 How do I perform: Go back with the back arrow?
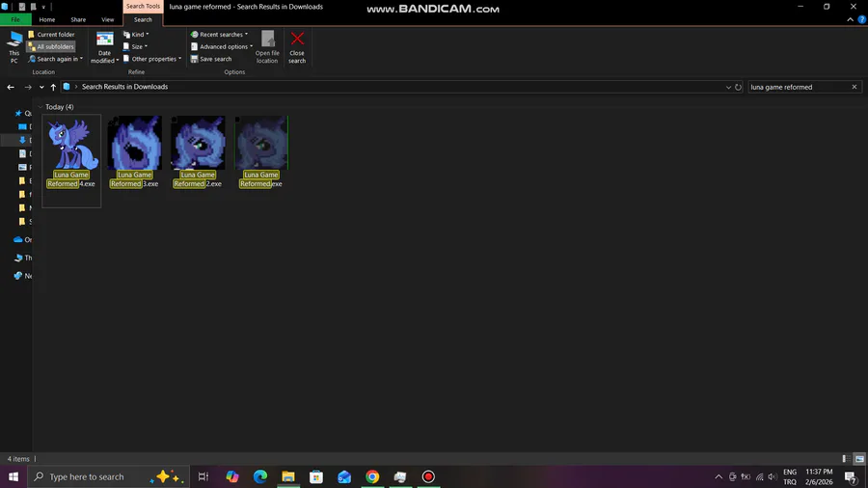tap(11, 87)
